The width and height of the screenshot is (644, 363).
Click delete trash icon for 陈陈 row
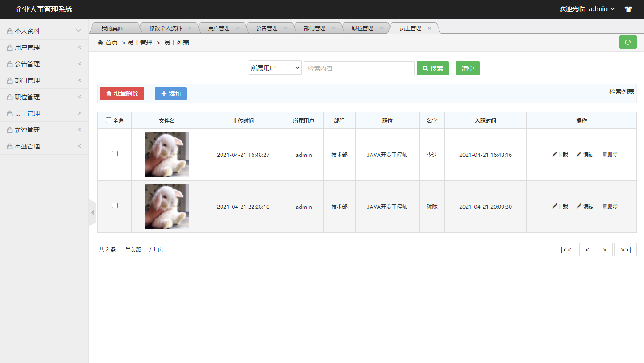coord(604,207)
